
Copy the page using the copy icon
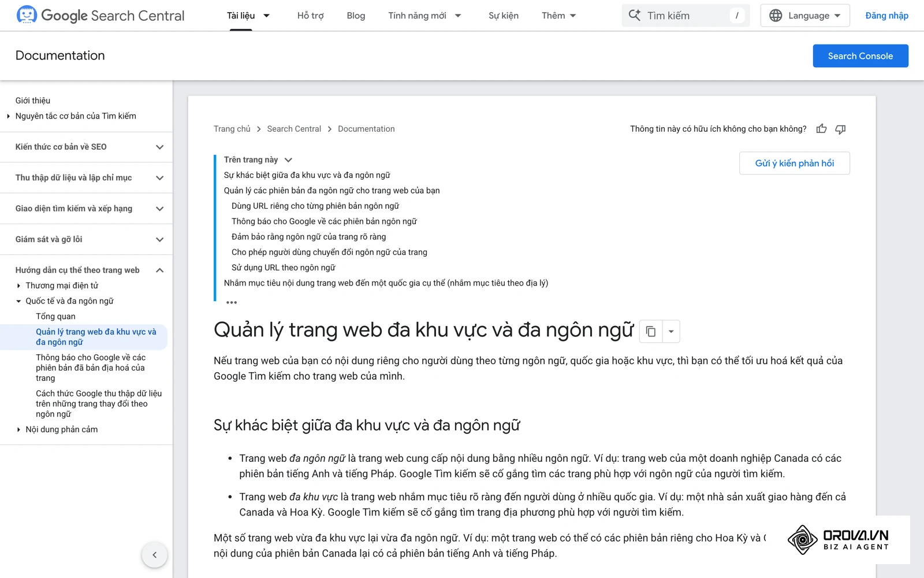(x=651, y=331)
